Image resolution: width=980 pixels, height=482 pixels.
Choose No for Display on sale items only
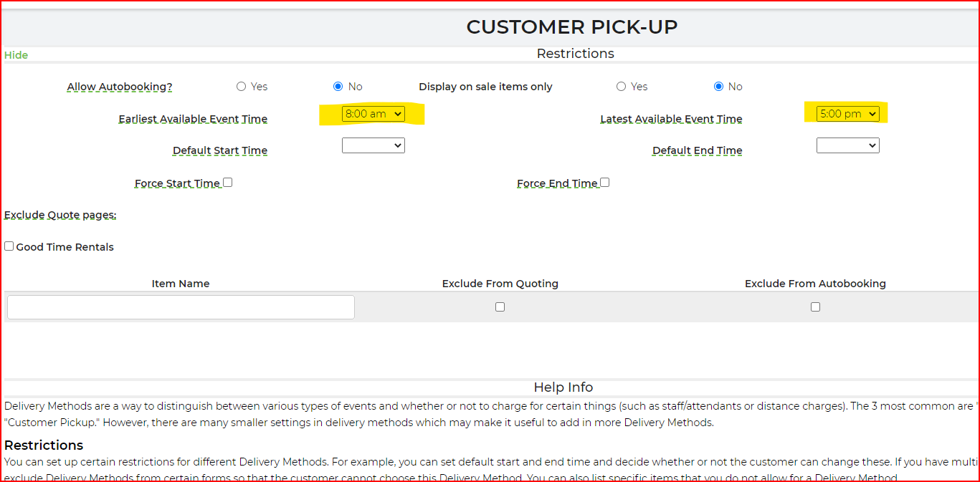[718, 87]
